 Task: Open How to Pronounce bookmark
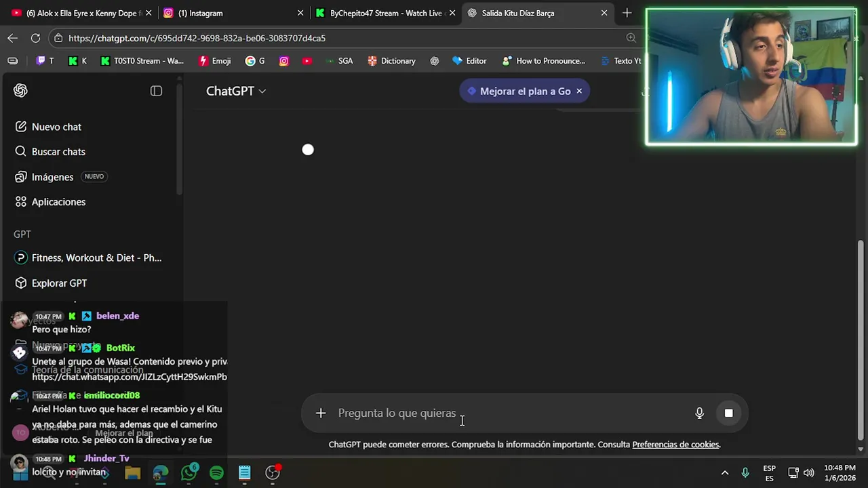tap(543, 61)
